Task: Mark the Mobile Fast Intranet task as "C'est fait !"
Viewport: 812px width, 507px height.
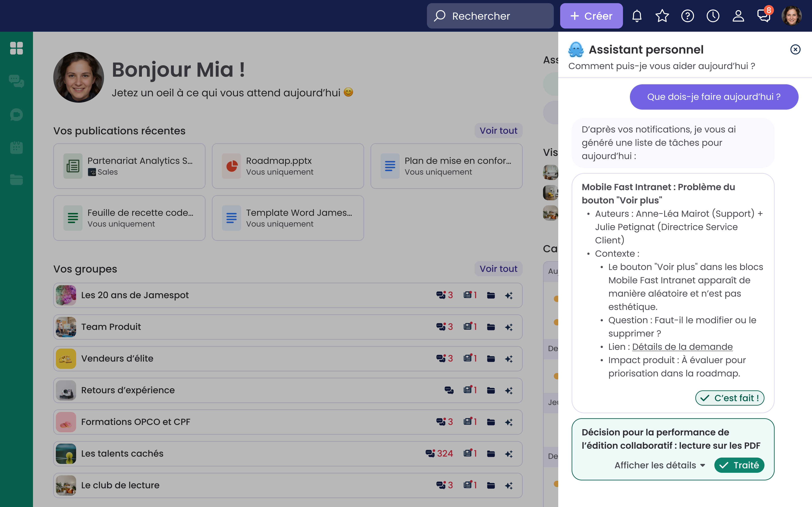Action: click(x=730, y=398)
